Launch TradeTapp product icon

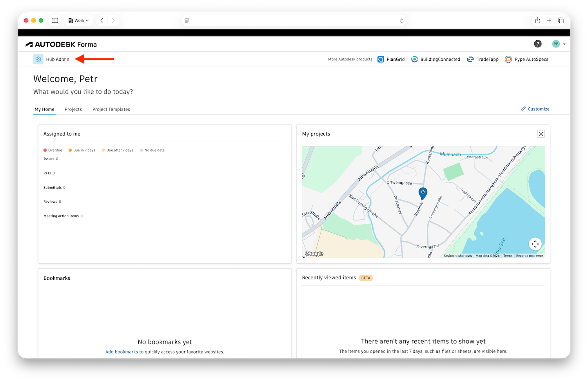[x=470, y=59]
